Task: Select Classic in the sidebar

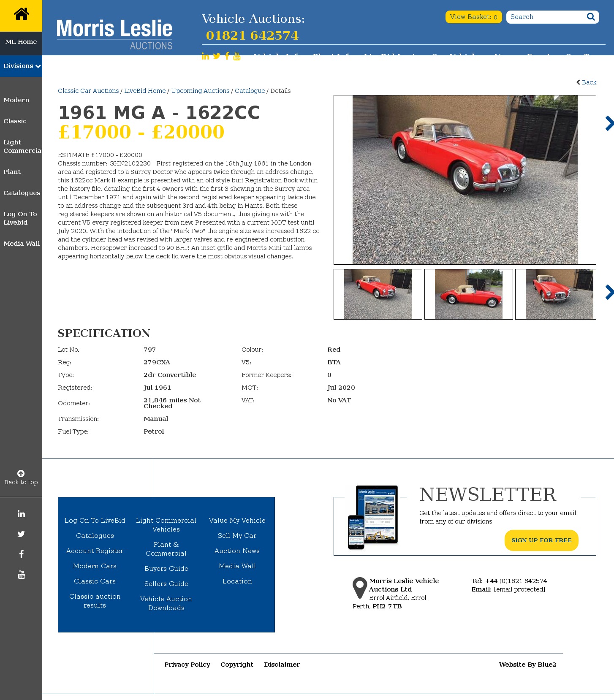Action: (x=15, y=121)
